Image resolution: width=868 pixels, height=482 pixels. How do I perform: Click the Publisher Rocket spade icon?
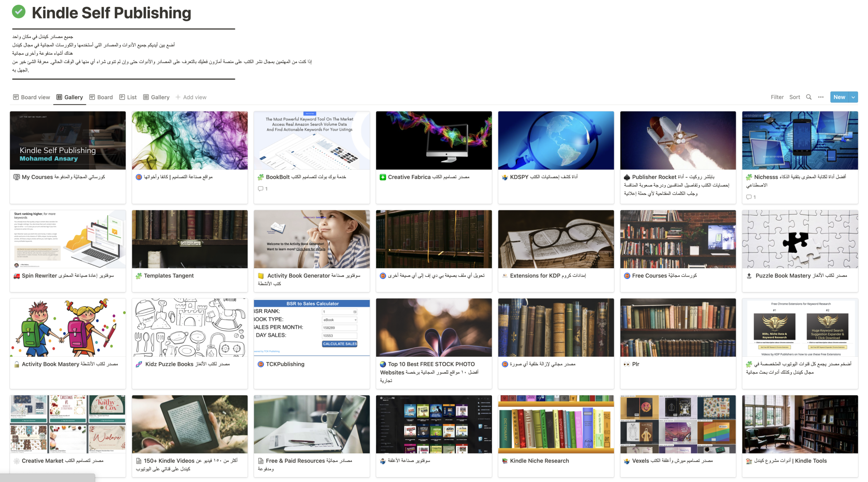(x=627, y=177)
